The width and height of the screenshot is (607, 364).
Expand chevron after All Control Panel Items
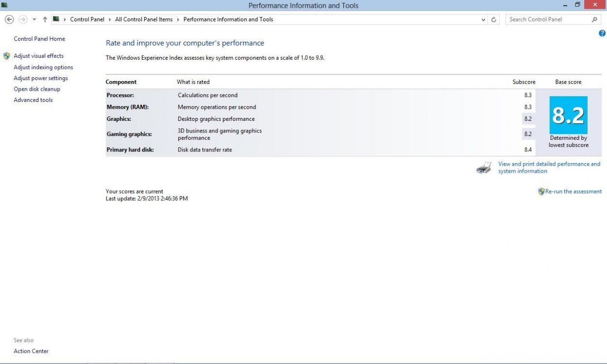178,19
